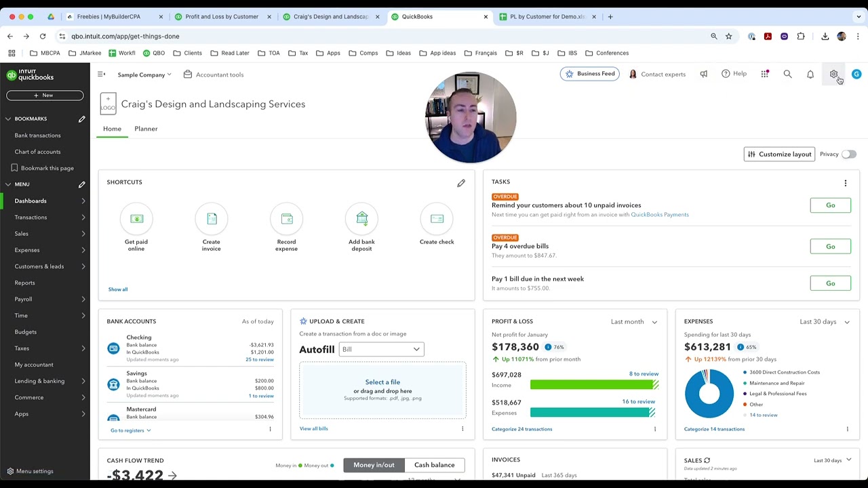The height and width of the screenshot is (488, 868).
Task: Click the Chrome address bar URL
Action: (x=125, y=36)
